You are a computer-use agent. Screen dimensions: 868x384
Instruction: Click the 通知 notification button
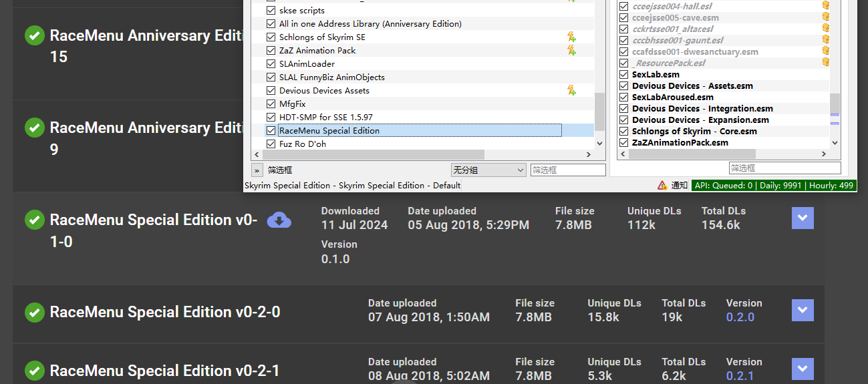[x=680, y=186]
